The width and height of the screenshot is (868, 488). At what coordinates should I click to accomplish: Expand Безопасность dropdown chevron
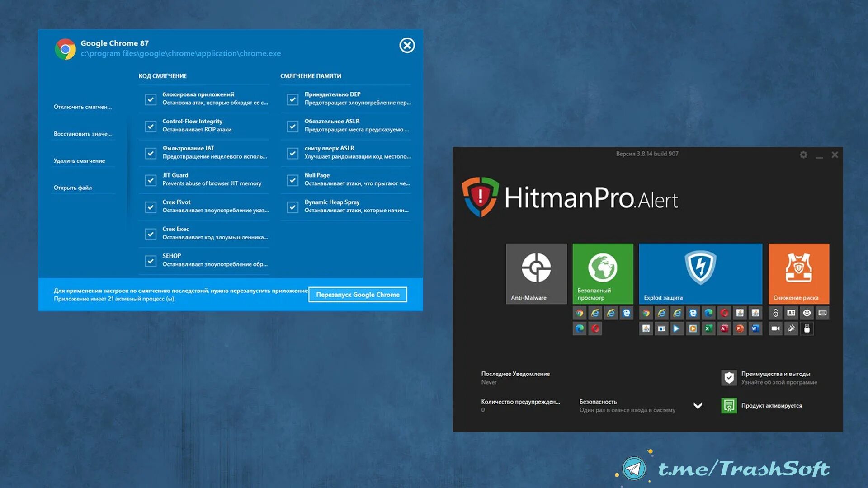698,405
